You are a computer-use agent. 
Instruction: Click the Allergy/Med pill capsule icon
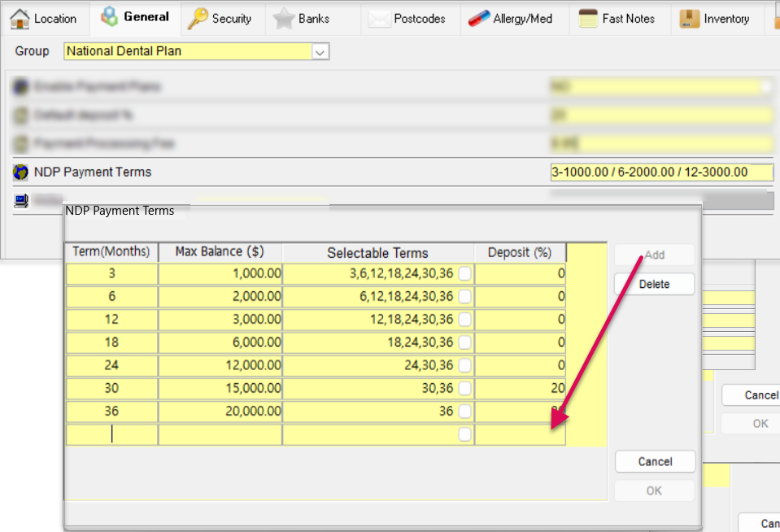click(x=478, y=19)
